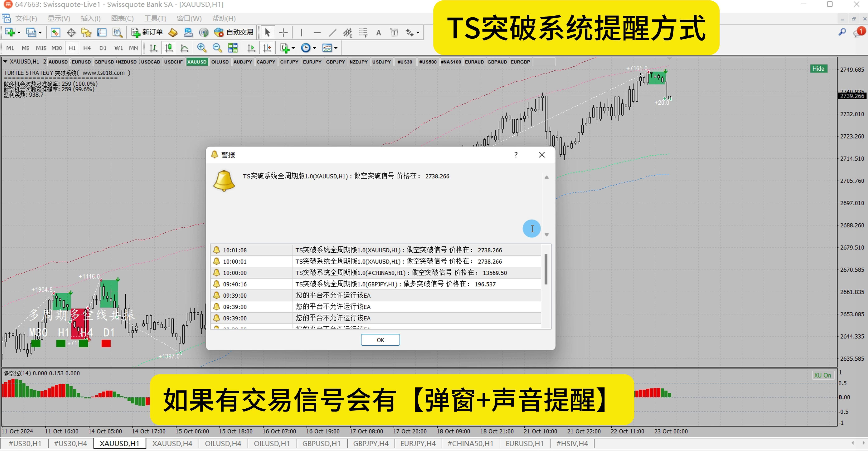Click the 新订单 new order button

(x=147, y=32)
